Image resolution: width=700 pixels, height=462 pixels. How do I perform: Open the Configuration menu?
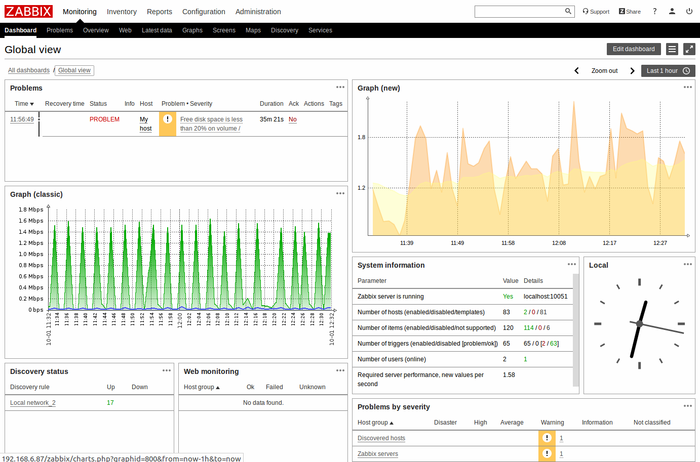click(203, 12)
